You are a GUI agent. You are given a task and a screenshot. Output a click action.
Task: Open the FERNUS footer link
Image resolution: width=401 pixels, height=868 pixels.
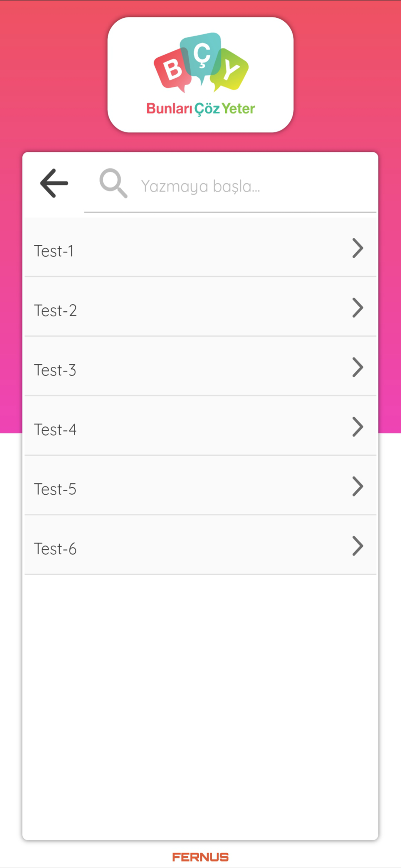pos(200,857)
